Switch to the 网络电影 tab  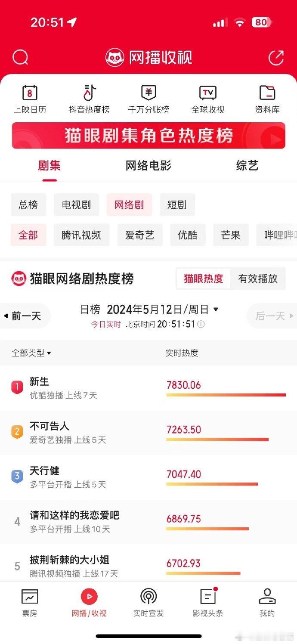pyautogui.click(x=148, y=166)
